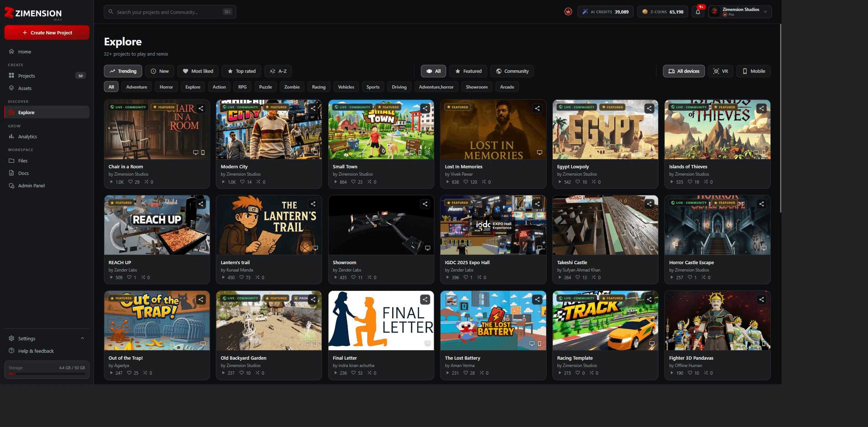Filter to VR devices
This screenshot has width=868, height=427.
[x=720, y=71]
